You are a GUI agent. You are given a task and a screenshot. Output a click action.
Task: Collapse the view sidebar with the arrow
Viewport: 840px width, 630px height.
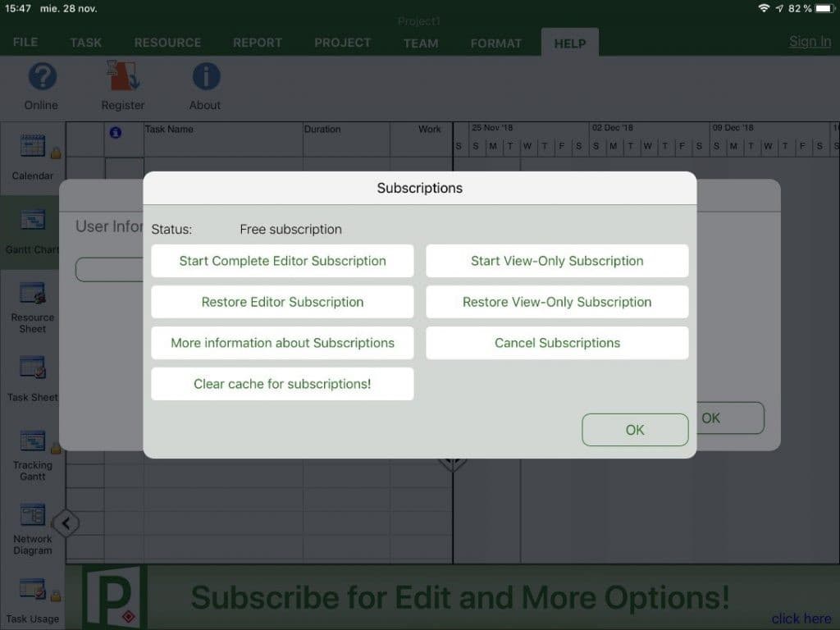click(66, 523)
